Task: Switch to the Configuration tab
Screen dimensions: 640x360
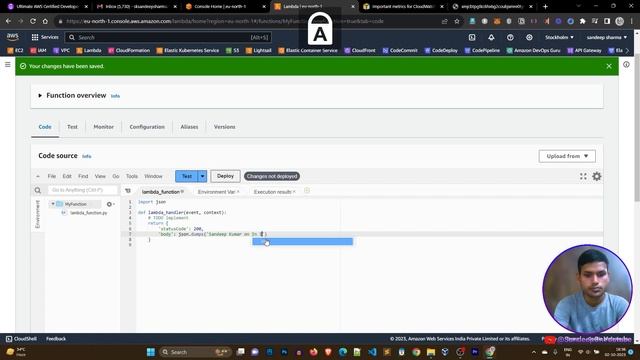Action: 147,127
